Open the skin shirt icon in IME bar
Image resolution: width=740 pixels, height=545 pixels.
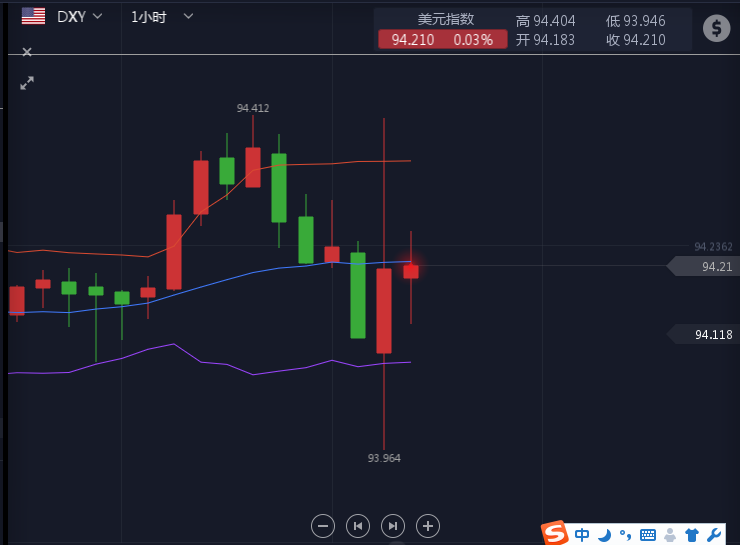pos(692,535)
